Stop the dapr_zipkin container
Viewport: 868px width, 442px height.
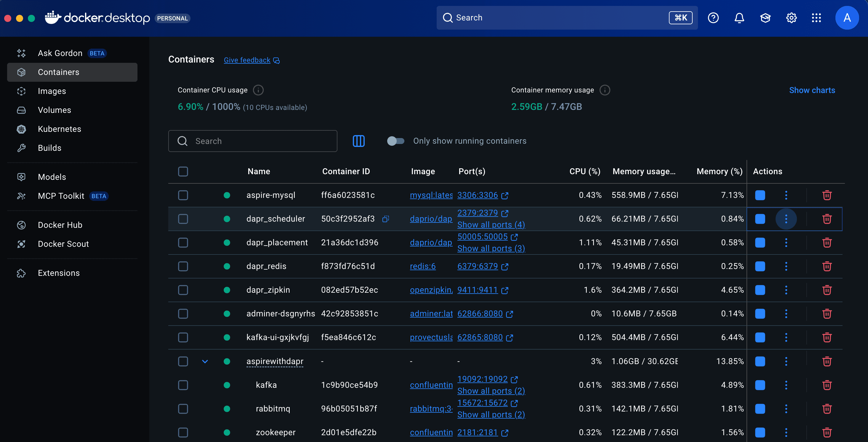(760, 290)
